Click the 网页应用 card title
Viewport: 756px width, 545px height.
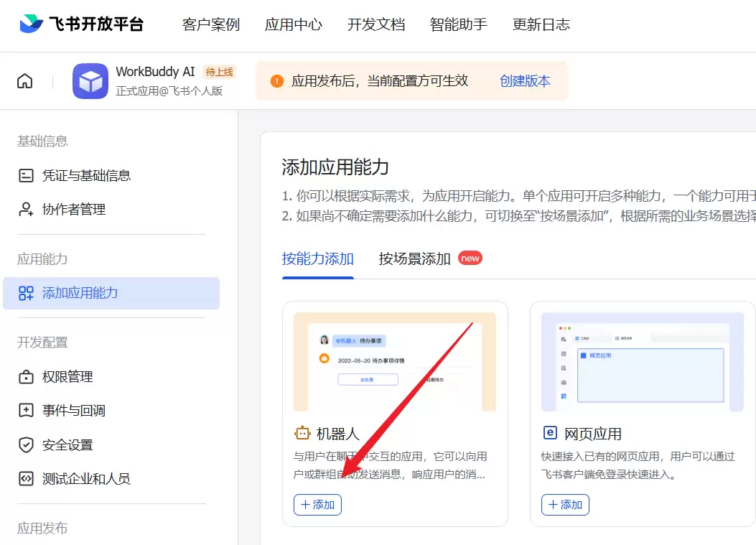click(593, 434)
